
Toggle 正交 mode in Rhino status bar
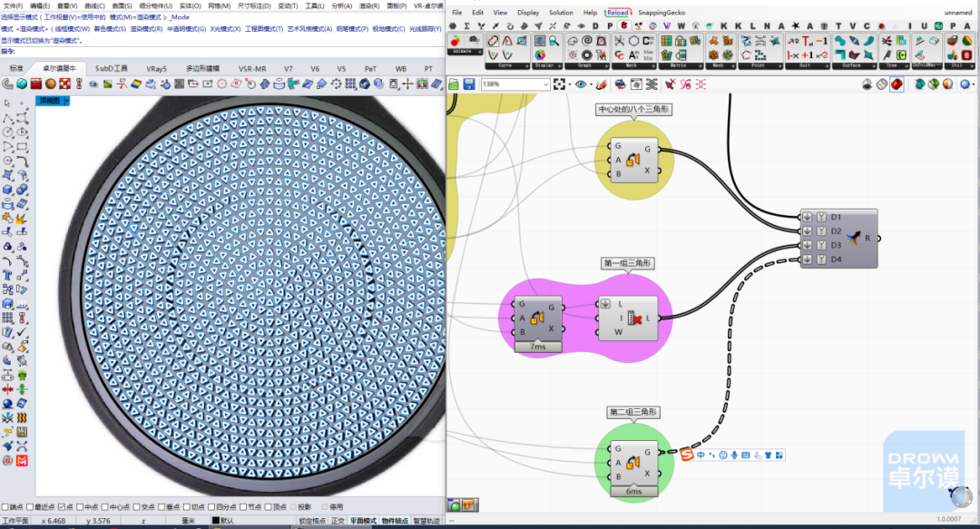pos(338,520)
